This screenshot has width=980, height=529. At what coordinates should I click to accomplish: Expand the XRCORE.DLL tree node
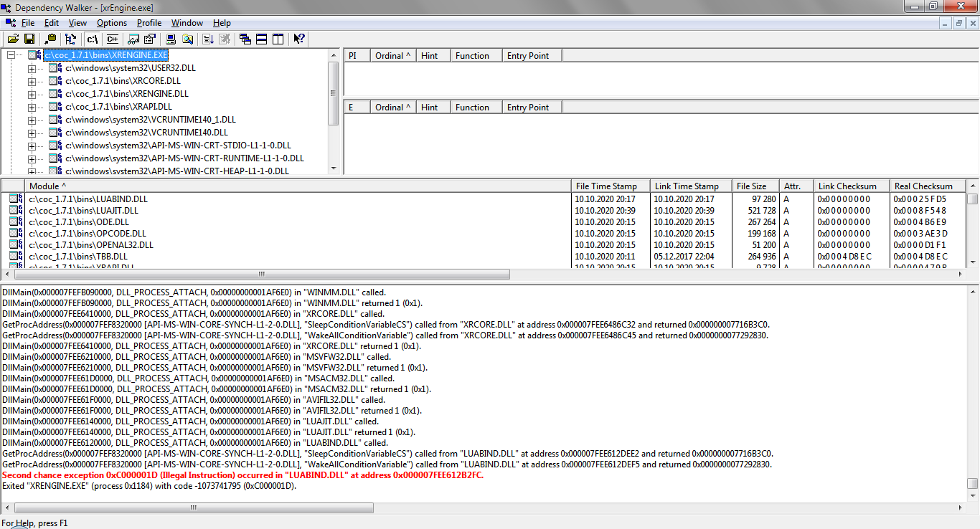[32, 81]
